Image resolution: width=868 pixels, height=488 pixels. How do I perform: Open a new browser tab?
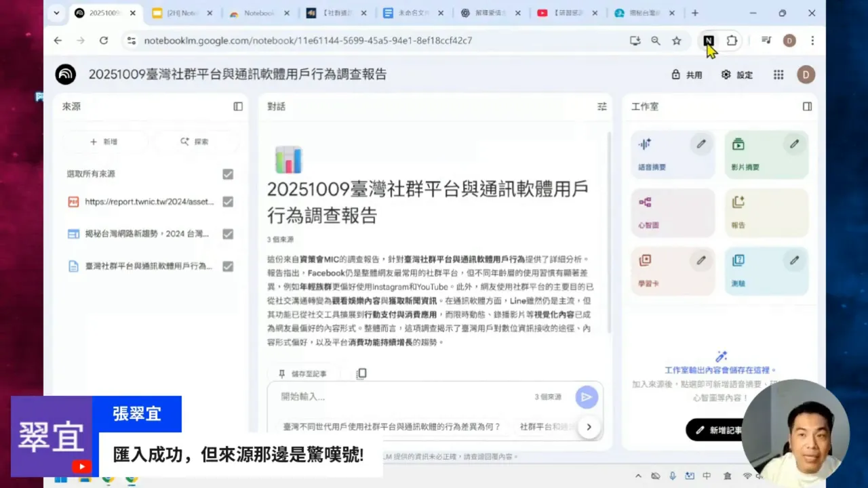point(695,13)
